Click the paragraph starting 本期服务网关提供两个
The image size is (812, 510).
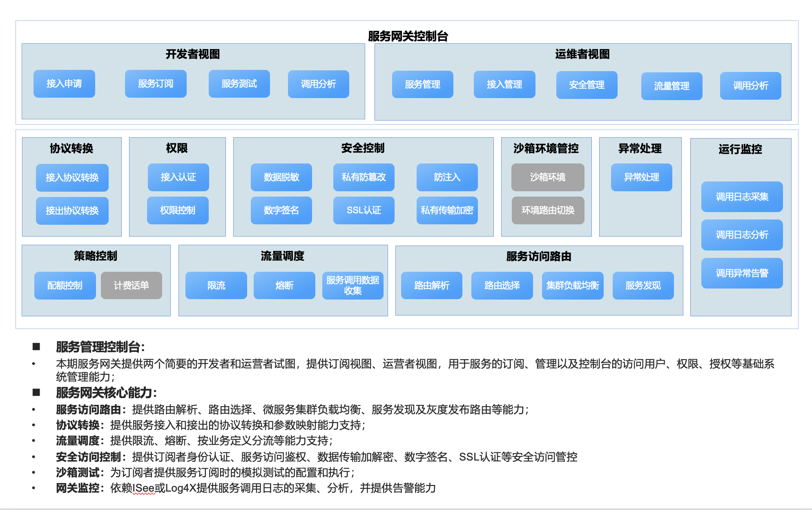click(x=415, y=370)
